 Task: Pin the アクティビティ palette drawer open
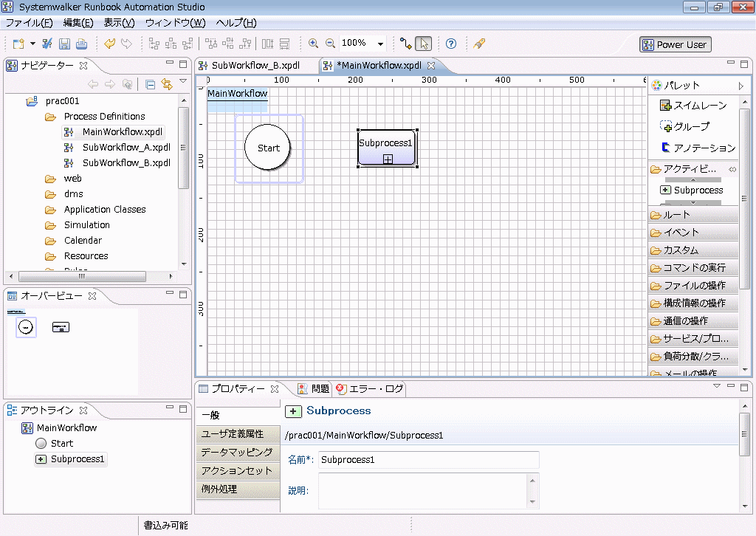[732, 169]
